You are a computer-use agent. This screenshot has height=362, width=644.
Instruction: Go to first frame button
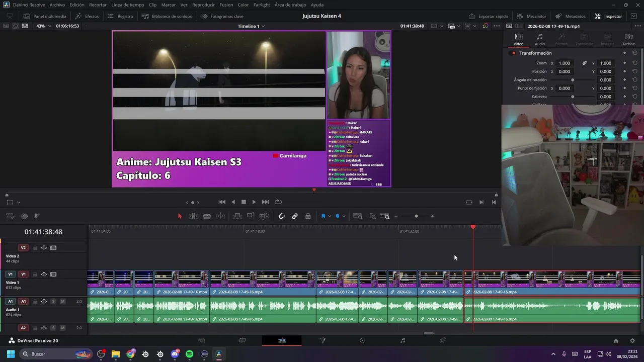click(x=222, y=202)
